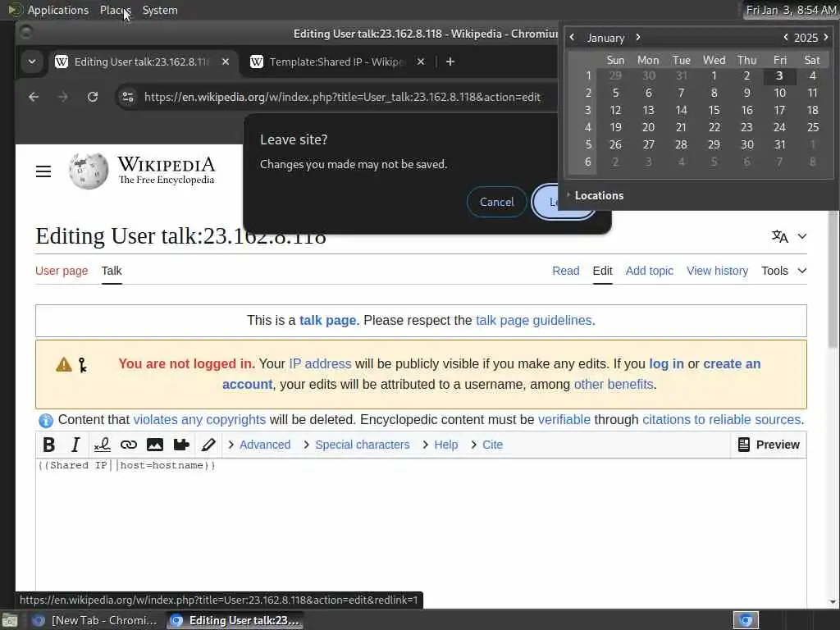Image resolution: width=840 pixels, height=630 pixels.
Task: Click the Add topic link
Action: (x=650, y=271)
